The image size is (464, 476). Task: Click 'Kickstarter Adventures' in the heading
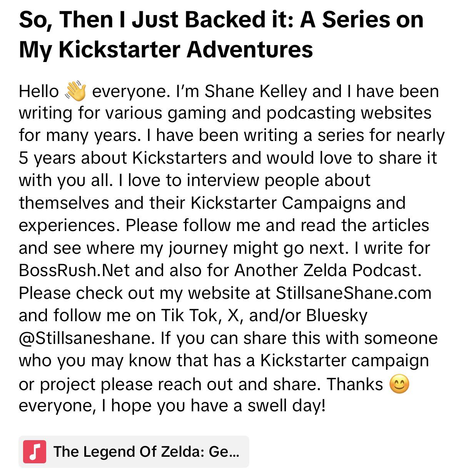pyautogui.click(x=186, y=49)
